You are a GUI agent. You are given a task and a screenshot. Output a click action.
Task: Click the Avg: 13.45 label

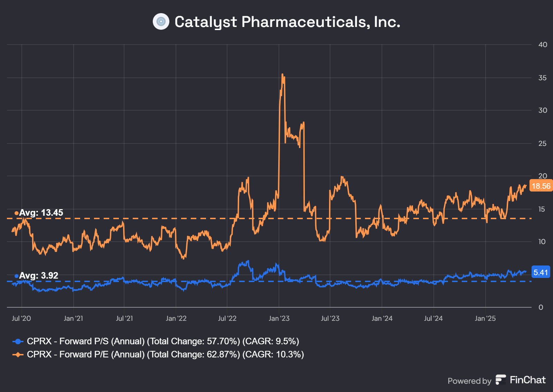coord(41,213)
